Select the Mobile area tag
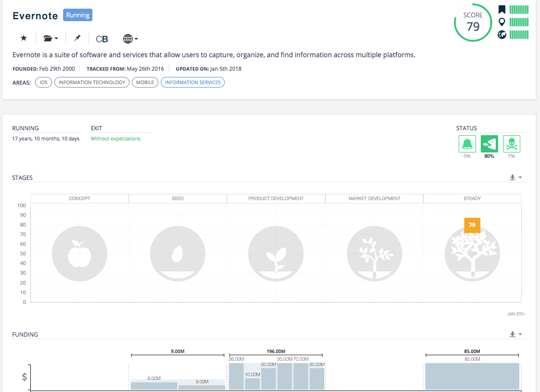 click(x=145, y=82)
